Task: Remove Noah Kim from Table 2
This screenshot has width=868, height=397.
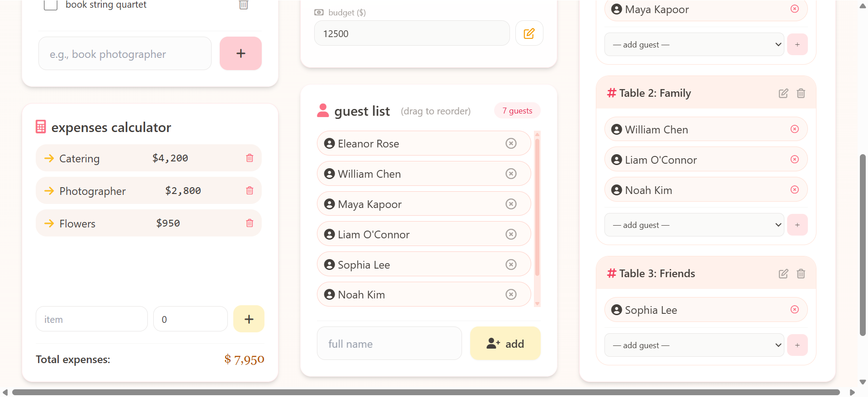Action: tap(794, 189)
